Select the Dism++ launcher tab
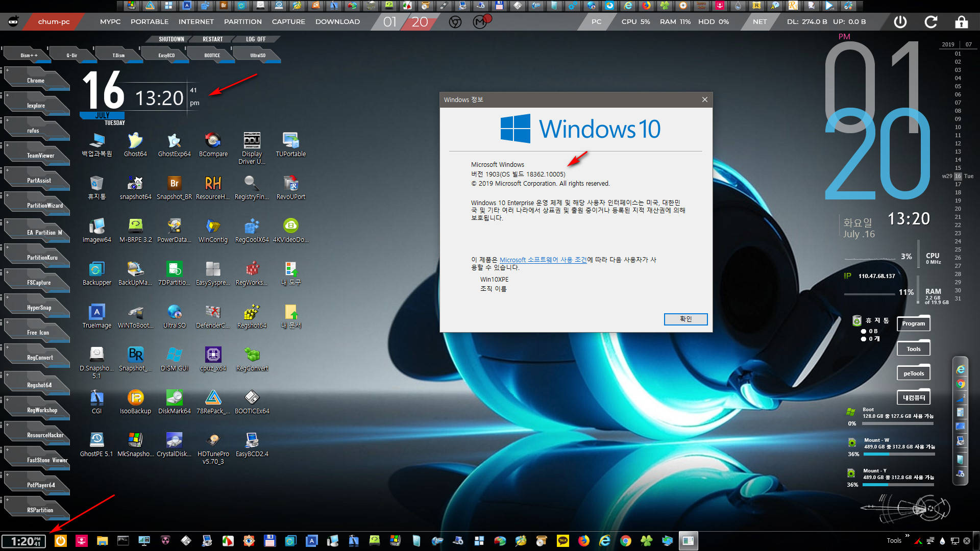Screen dimensions: 980x551 click(29, 55)
